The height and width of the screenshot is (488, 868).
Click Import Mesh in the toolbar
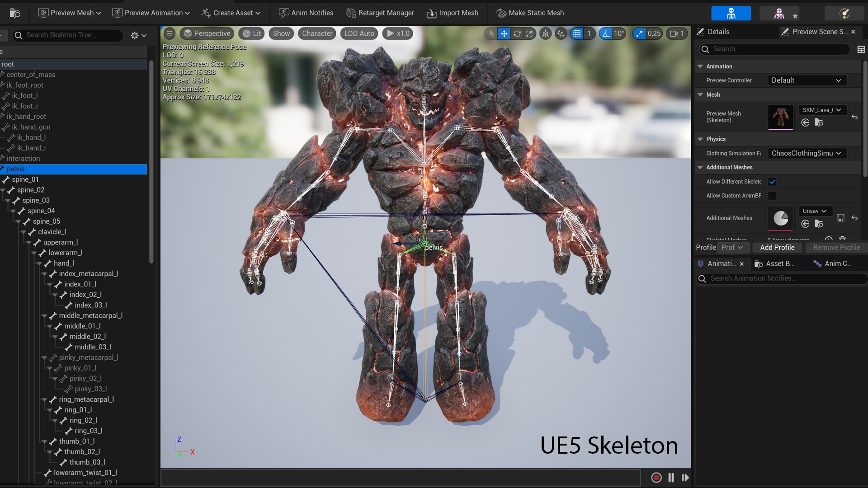point(452,13)
